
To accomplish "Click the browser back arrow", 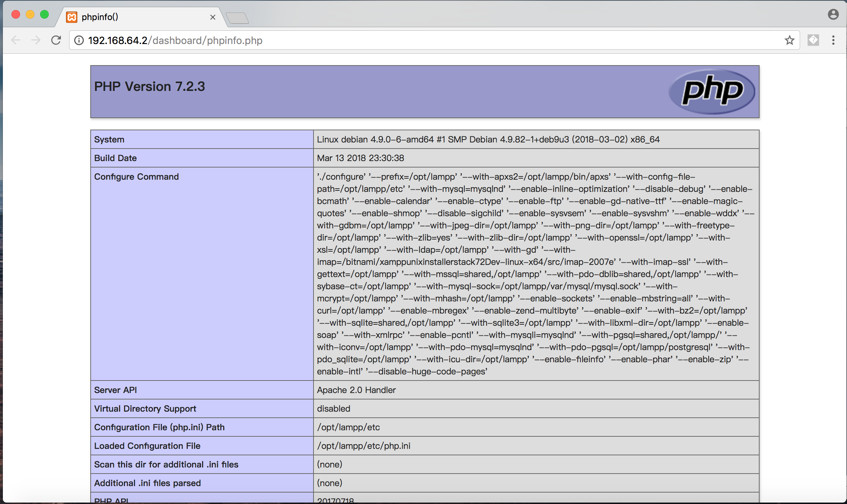I will [16, 40].
